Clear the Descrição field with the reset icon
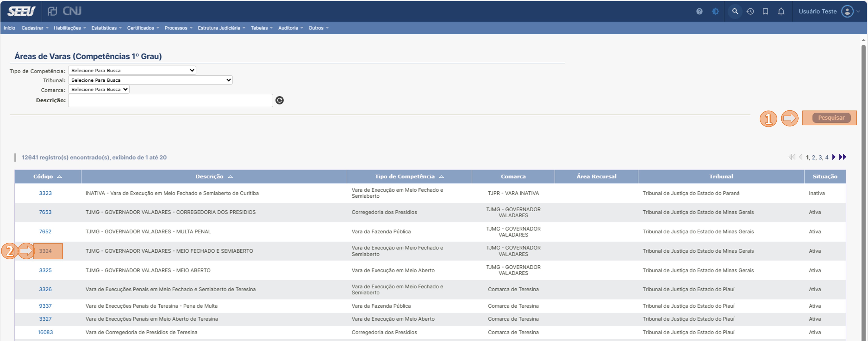The image size is (868, 341). click(279, 100)
